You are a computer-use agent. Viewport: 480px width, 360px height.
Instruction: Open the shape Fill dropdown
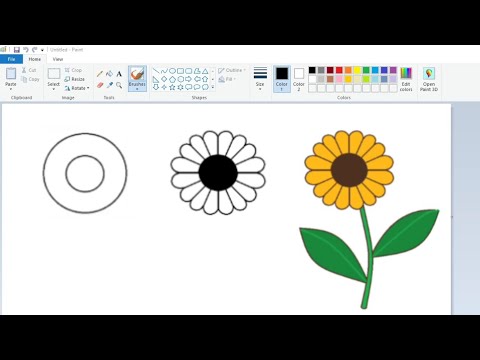227,79
